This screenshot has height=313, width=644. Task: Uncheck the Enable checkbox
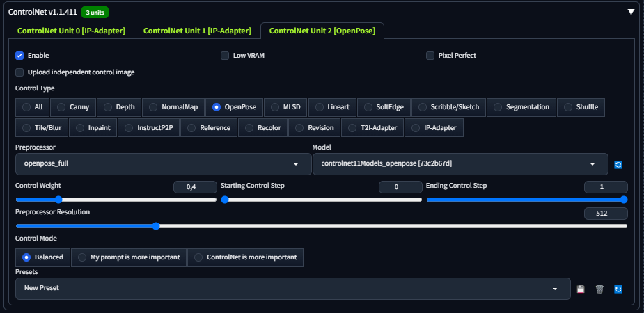(19, 56)
